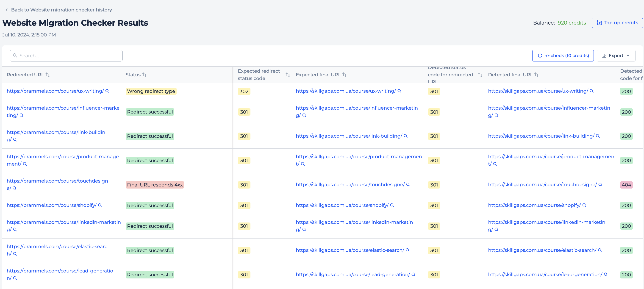This screenshot has height=289, width=644.
Task: Click the 920 credits balance text
Action: pyautogui.click(x=572, y=23)
